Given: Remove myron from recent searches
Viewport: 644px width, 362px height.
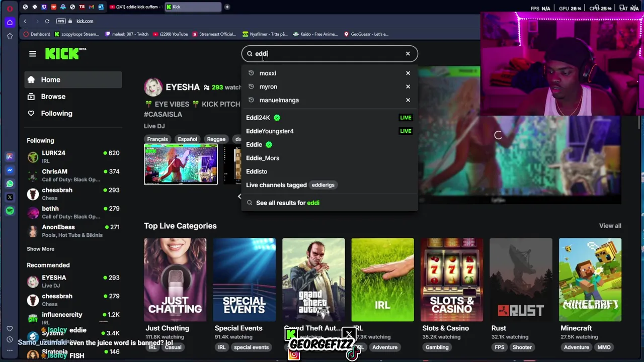Looking at the screenshot, I should click(408, 86).
